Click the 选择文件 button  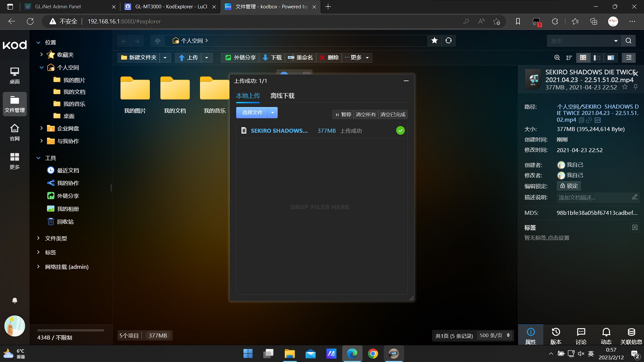252,113
